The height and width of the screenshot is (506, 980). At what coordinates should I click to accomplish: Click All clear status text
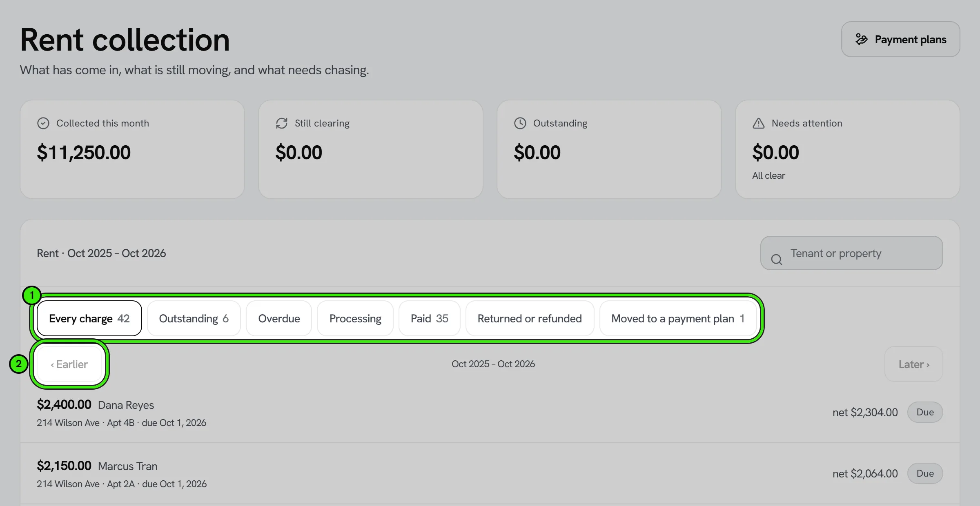point(768,175)
